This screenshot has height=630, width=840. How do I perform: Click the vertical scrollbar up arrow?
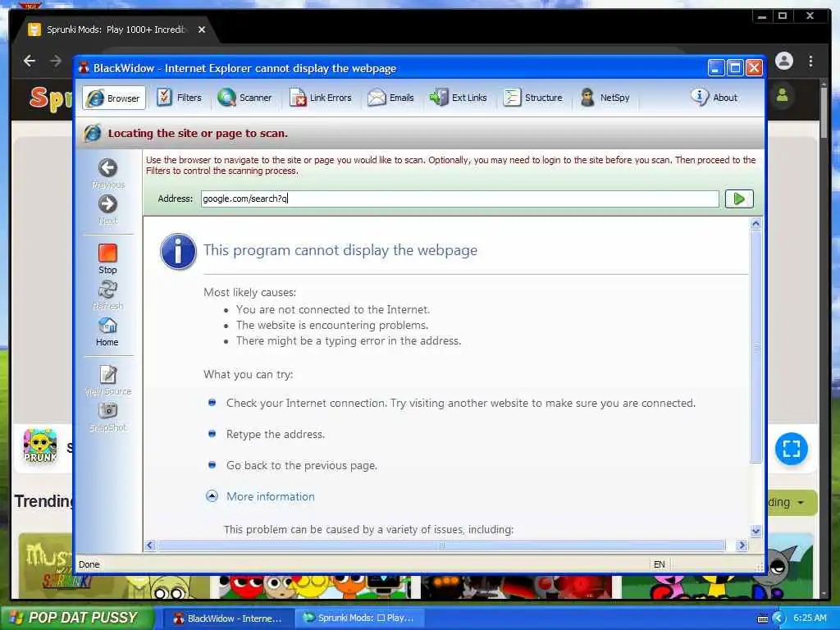pyautogui.click(x=756, y=224)
